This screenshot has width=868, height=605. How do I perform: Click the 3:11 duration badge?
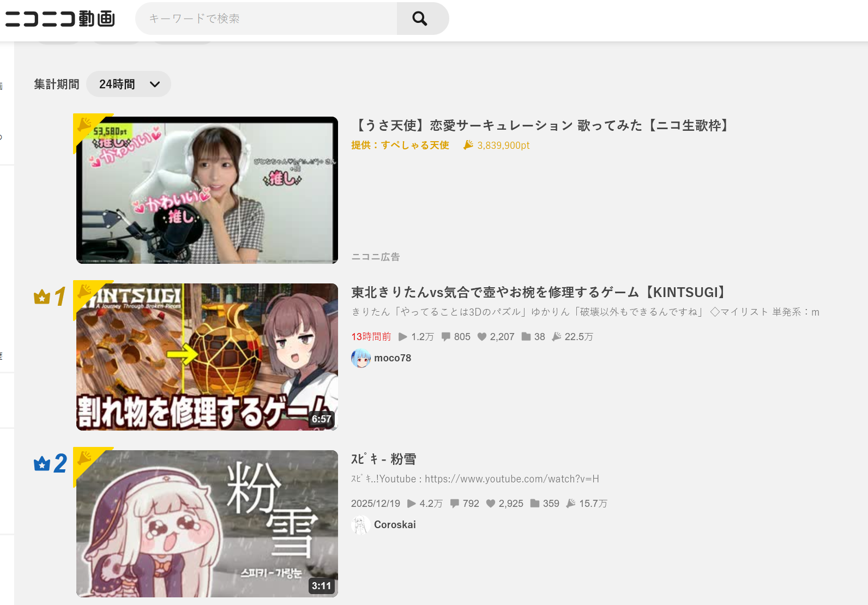click(x=322, y=586)
